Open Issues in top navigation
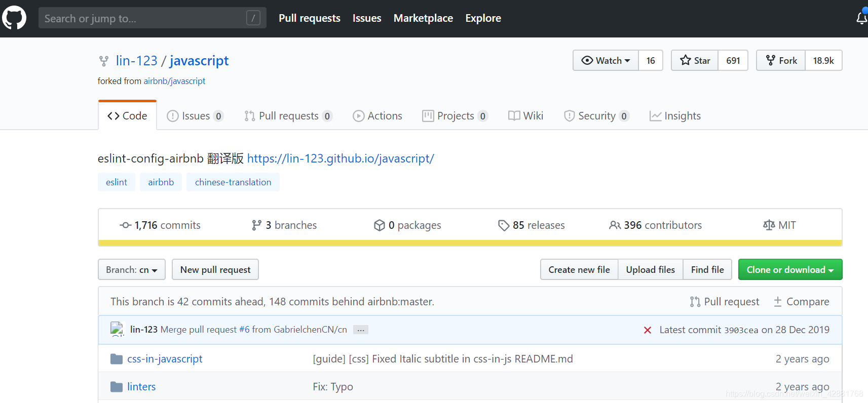Image resolution: width=868 pixels, height=403 pixels. (367, 18)
